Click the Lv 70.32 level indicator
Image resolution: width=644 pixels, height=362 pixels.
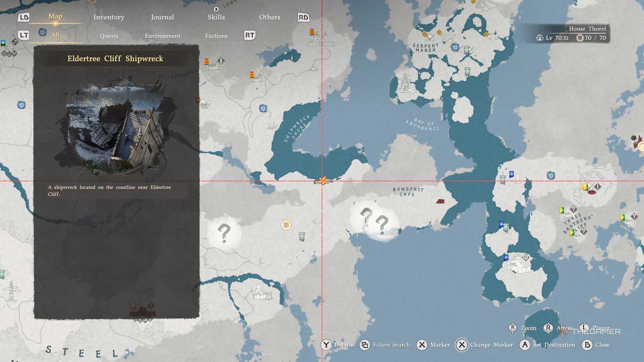coord(553,38)
